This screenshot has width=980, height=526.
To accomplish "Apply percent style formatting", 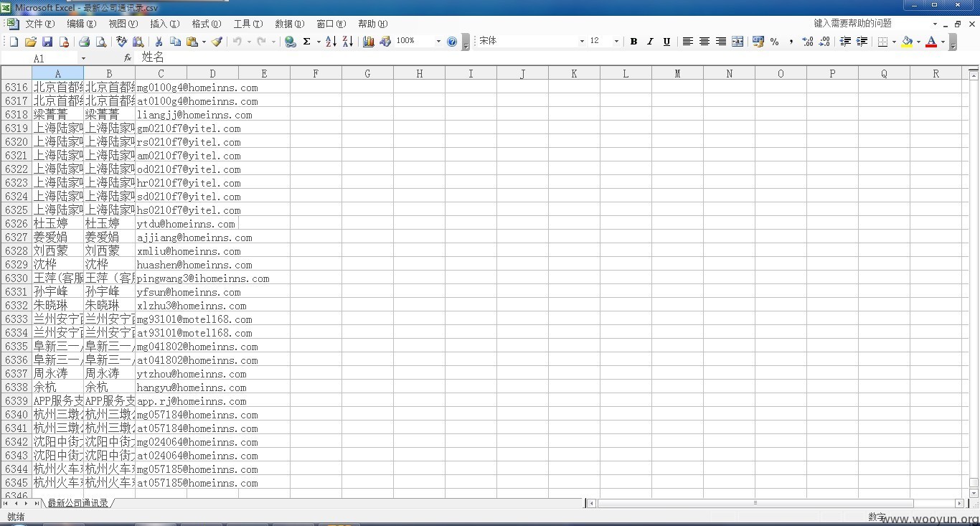I will click(x=774, y=42).
